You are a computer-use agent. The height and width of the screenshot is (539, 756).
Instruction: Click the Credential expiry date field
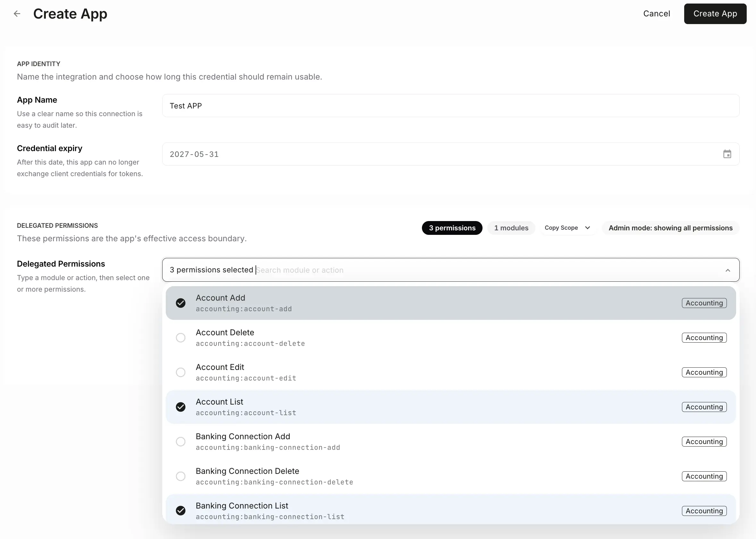tap(450, 154)
